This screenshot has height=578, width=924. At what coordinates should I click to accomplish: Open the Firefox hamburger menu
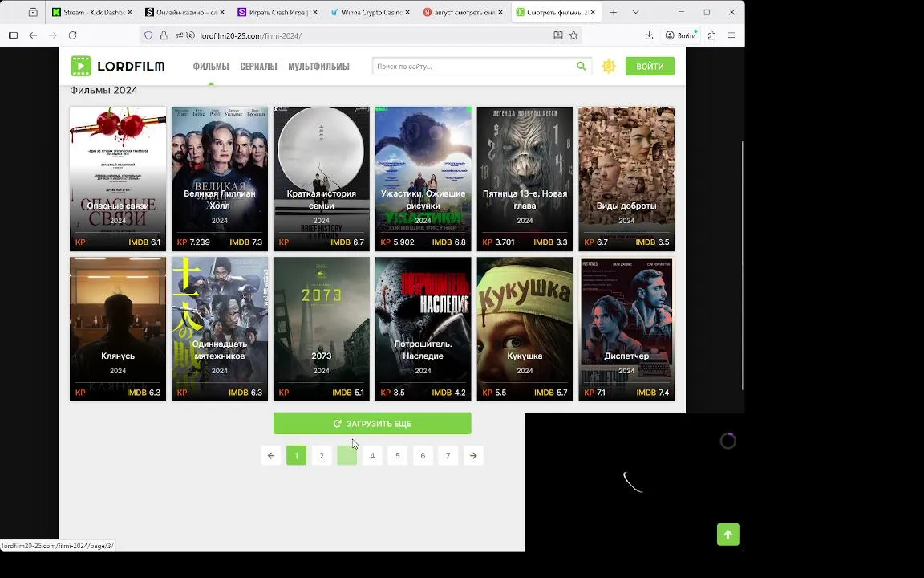pyautogui.click(x=731, y=35)
